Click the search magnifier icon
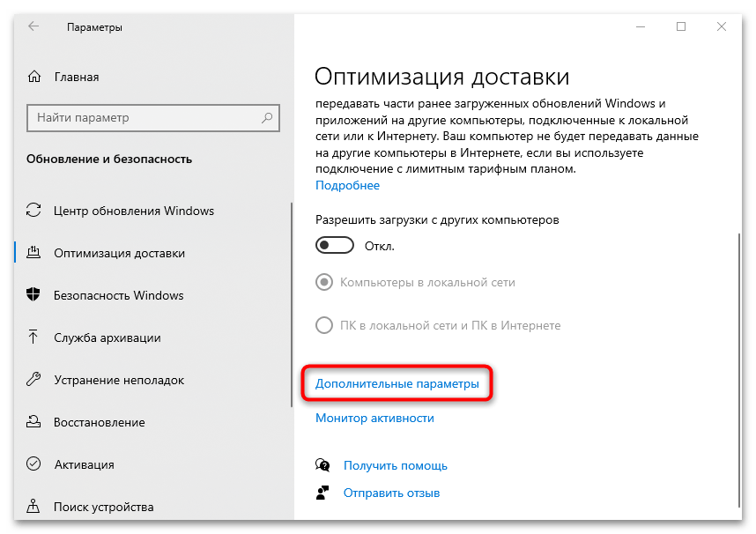 point(266,117)
